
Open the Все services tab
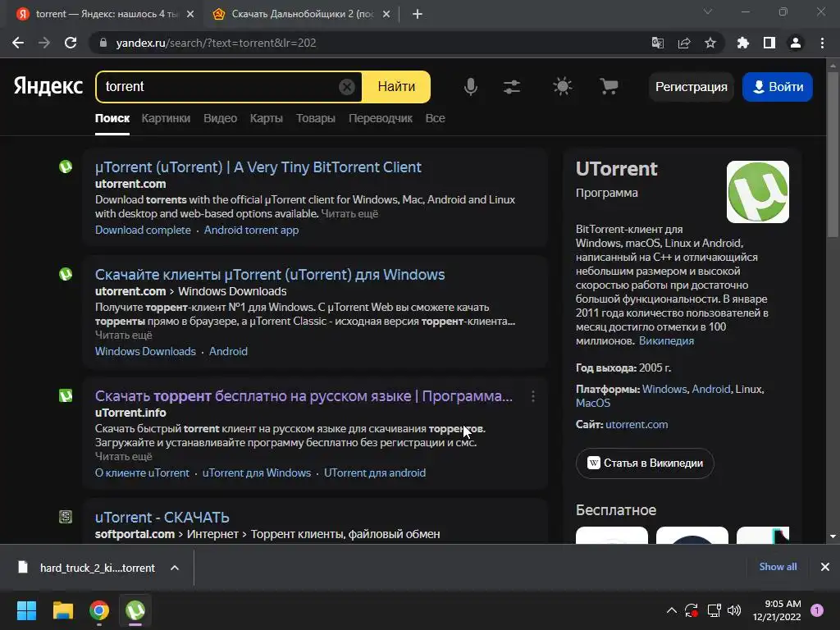coord(435,118)
